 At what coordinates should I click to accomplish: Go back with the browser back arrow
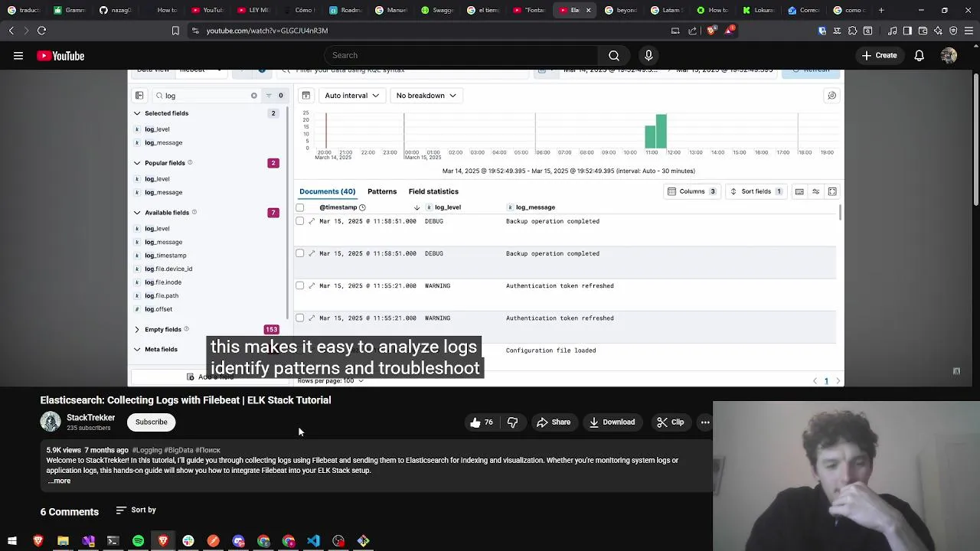11,31
